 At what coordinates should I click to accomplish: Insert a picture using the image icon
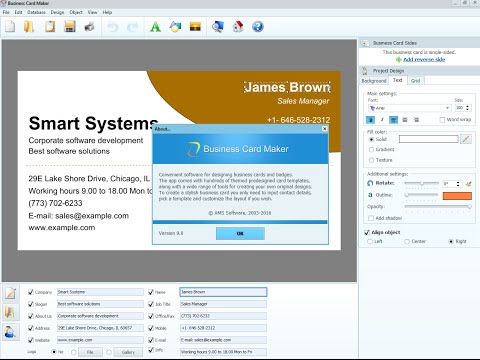[195, 27]
